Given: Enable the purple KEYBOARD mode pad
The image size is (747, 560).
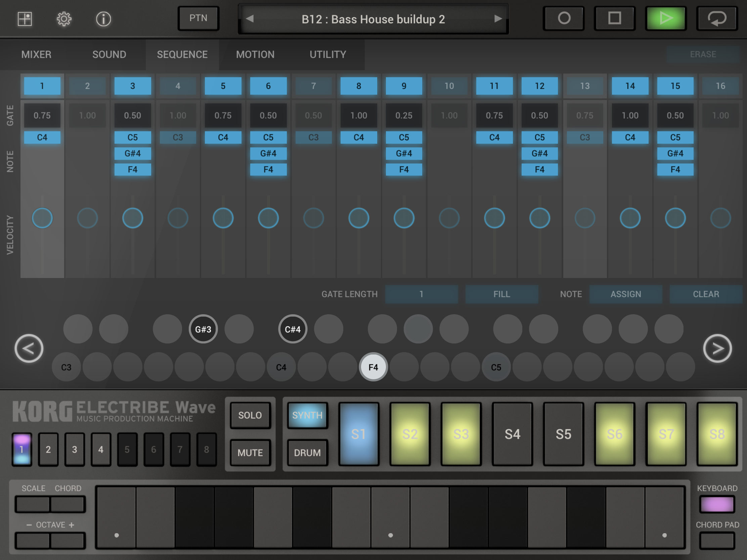Looking at the screenshot, I should point(717,505).
